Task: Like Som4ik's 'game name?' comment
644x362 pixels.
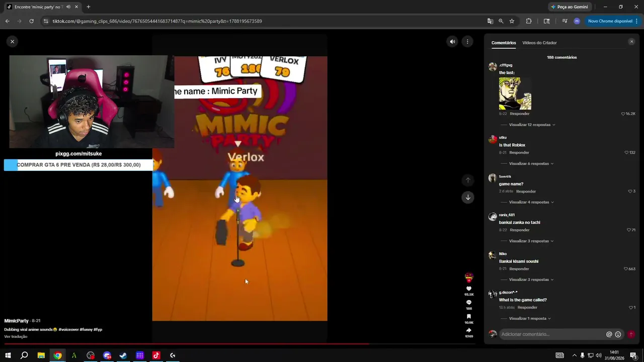Action: pos(630,191)
